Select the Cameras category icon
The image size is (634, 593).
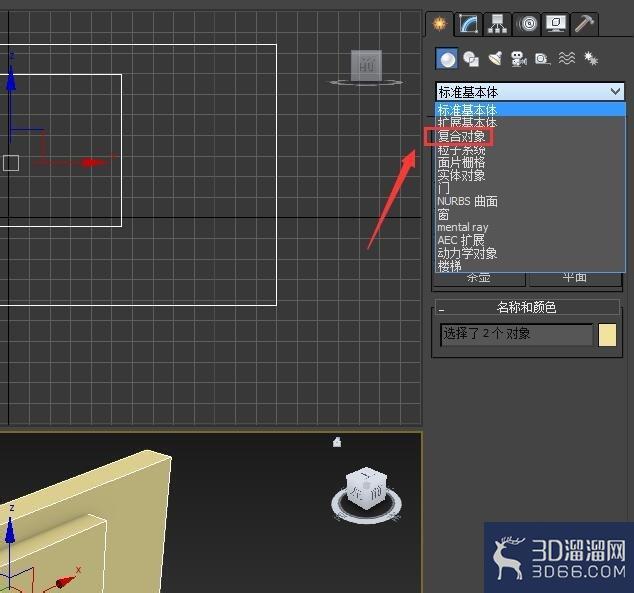click(x=518, y=59)
